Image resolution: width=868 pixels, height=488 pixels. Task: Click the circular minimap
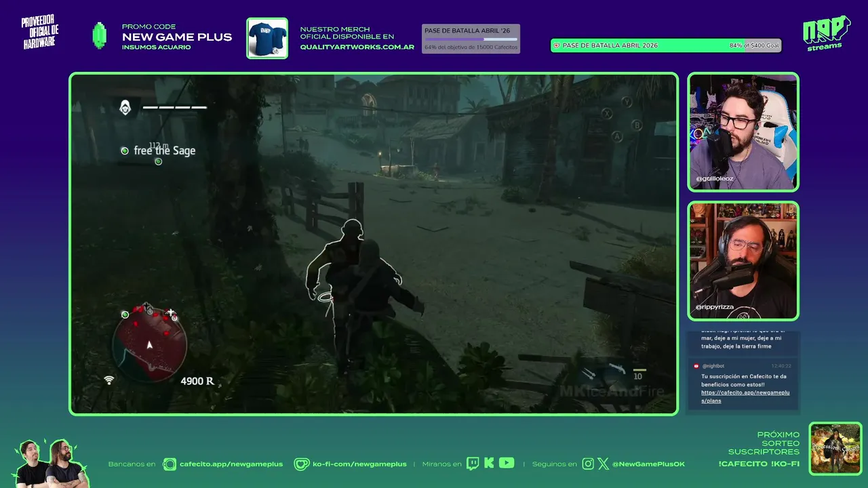point(150,343)
